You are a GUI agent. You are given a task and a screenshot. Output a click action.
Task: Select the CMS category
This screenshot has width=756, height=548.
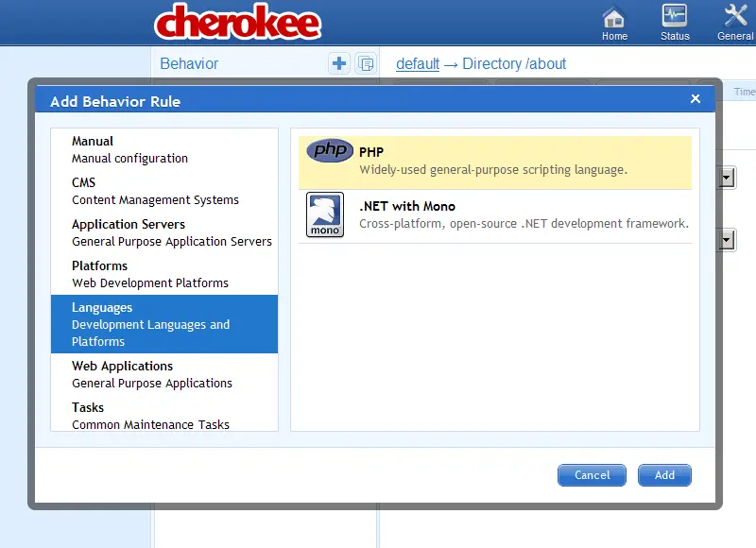click(164, 191)
